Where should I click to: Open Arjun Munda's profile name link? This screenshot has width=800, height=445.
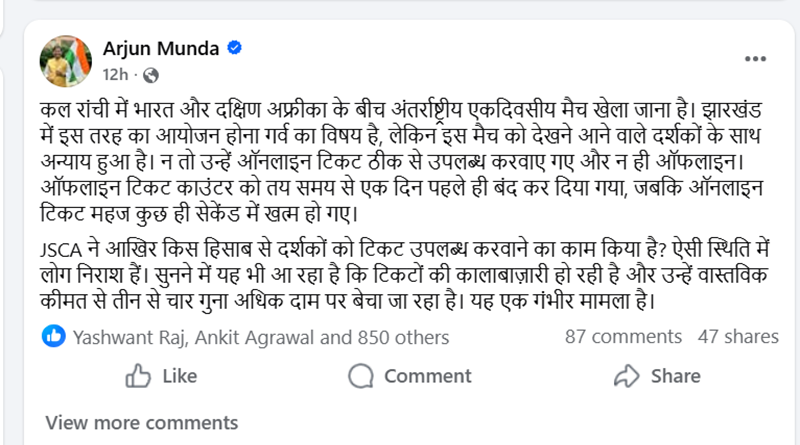click(163, 49)
